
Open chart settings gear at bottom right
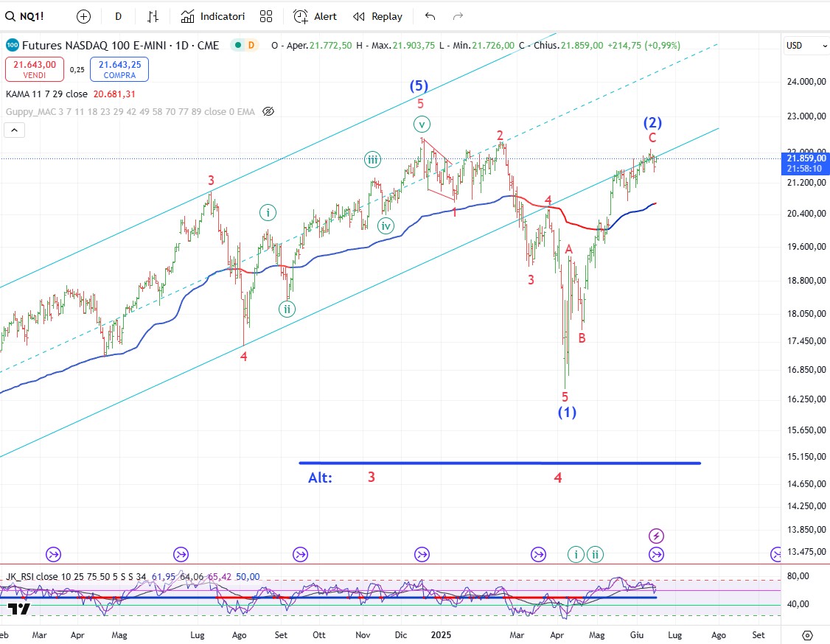click(807, 635)
